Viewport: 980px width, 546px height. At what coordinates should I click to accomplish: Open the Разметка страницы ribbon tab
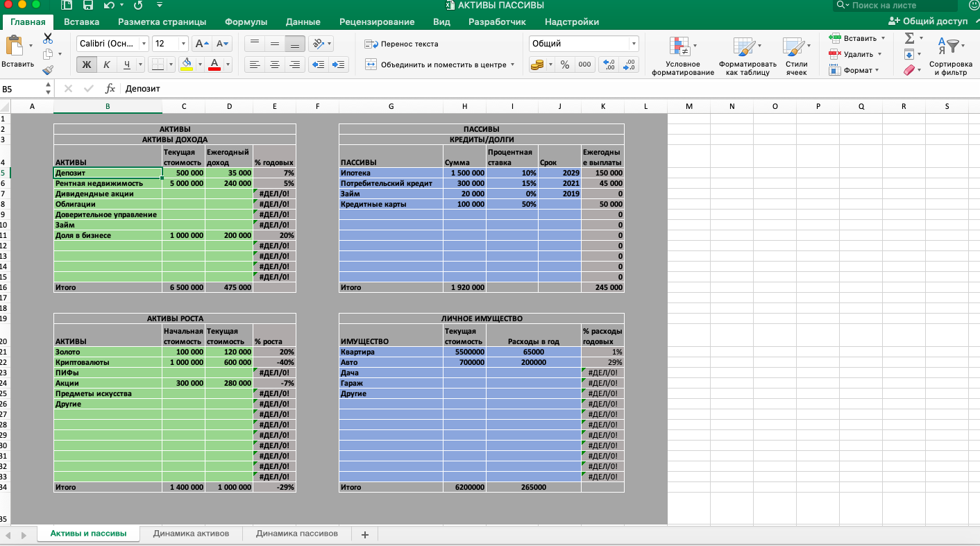point(162,22)
